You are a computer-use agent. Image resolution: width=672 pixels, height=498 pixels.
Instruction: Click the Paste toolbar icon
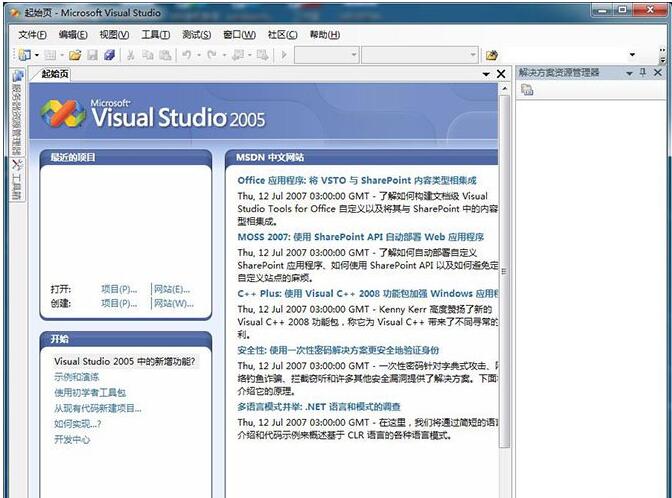(x=165, y=55)
